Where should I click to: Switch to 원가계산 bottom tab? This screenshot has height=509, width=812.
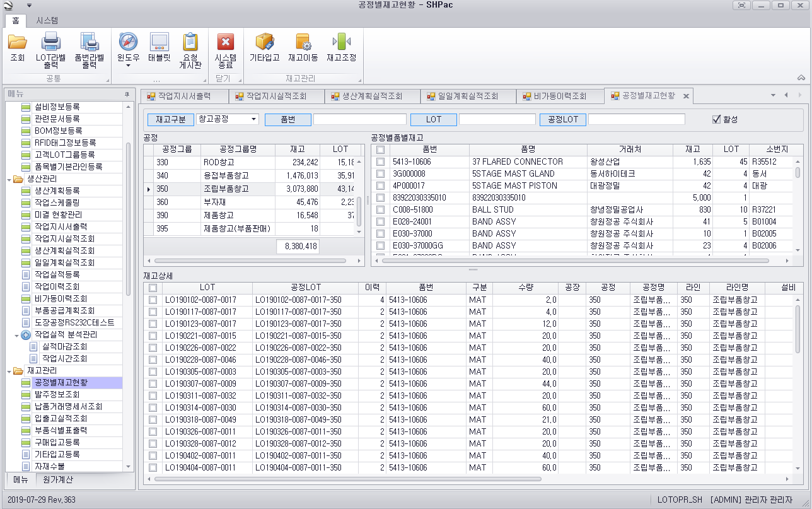point(57,479)
